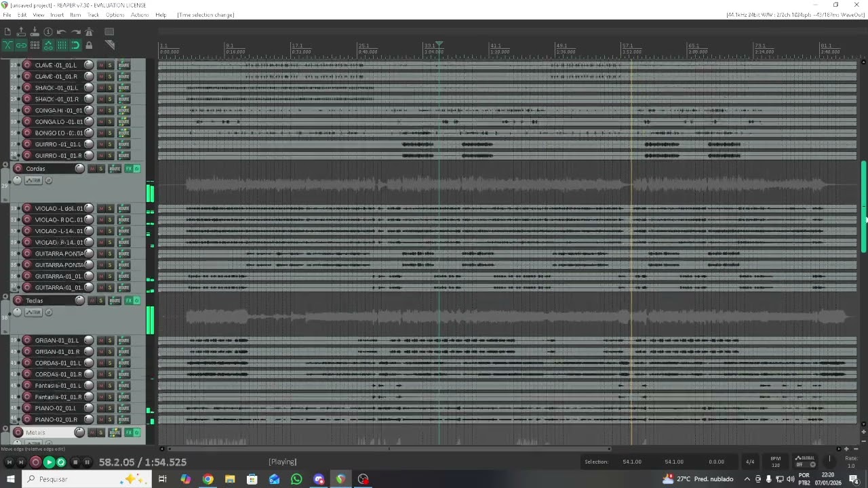Solo the CORDAS-01_01.L track
The height and width of the screenshot is (488, 868).
(110, 363)
